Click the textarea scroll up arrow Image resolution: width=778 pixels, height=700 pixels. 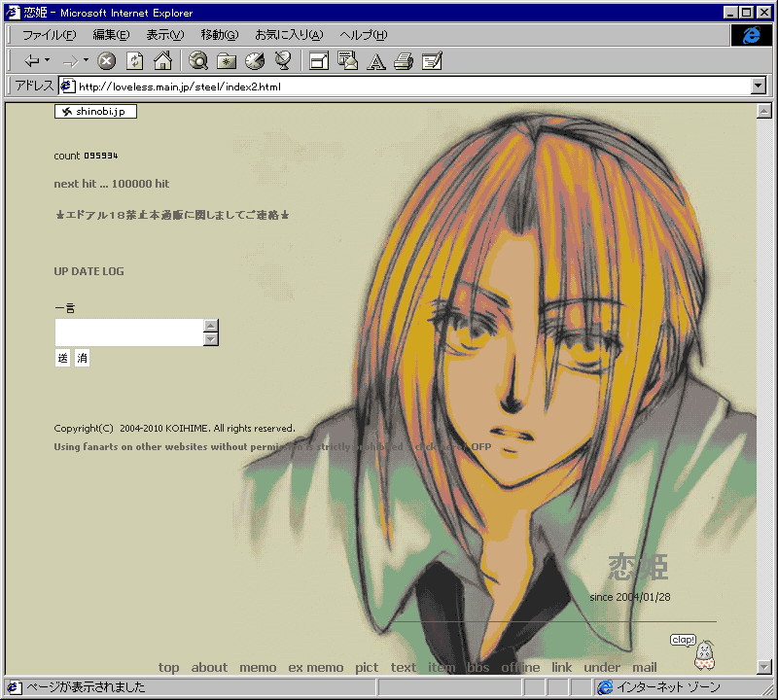[x=211, y=326]
